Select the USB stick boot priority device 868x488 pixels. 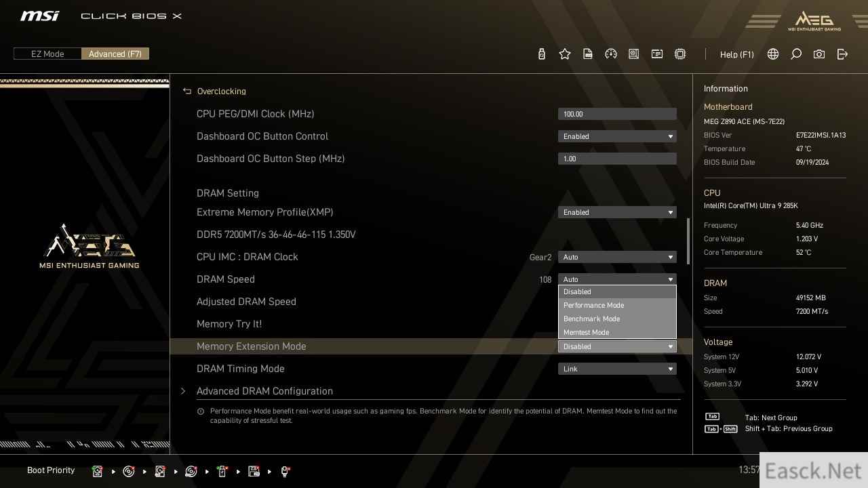(222, 471)
